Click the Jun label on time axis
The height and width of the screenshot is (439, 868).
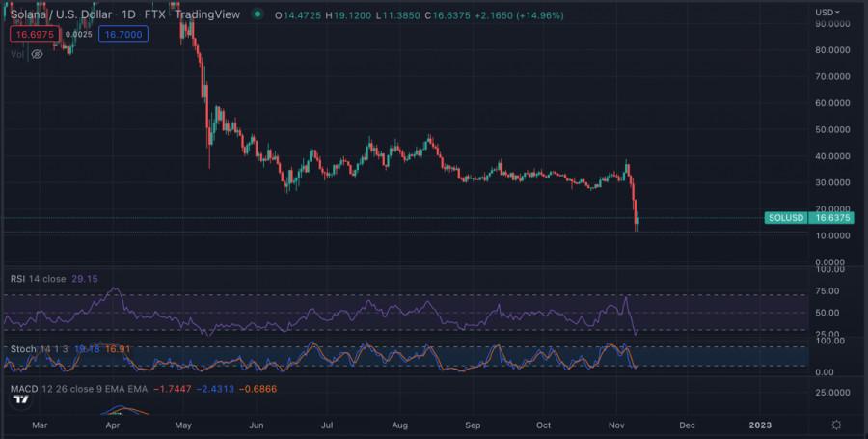257,425
